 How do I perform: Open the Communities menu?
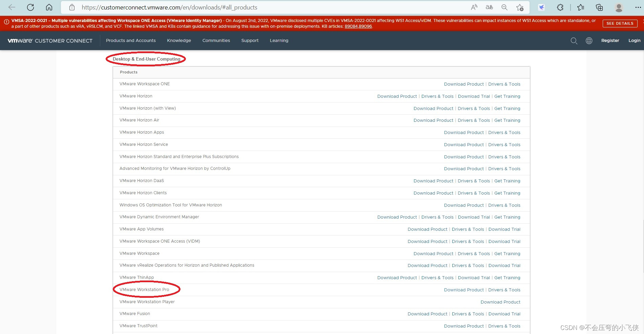pyautogui.click(x=216, y=40)
